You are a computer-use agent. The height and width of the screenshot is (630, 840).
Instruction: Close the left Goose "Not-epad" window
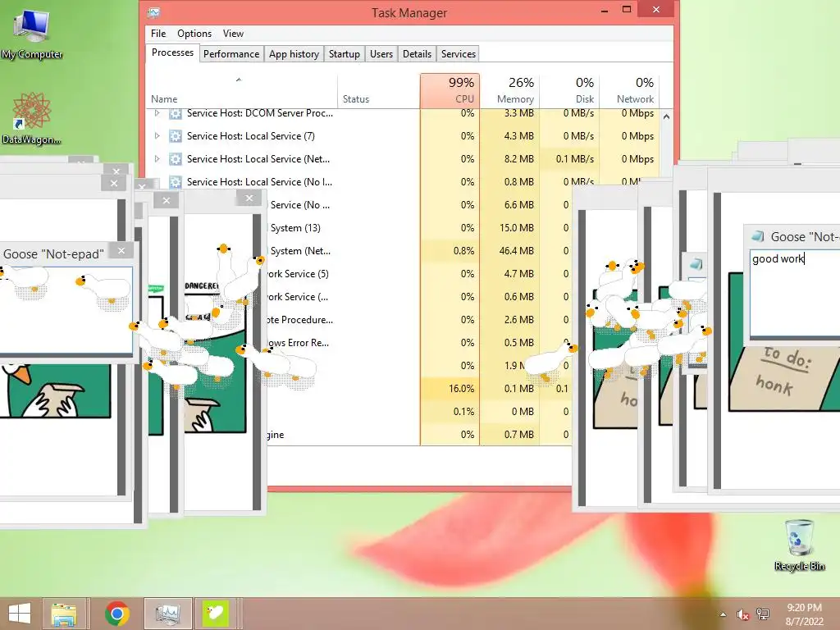[121, 250]
